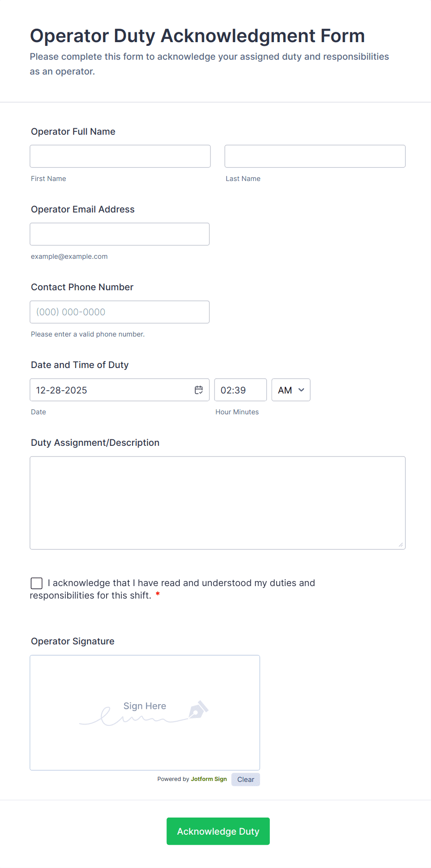The image size is (431, 868).
Task: Check the duties acknowledgment checkbox
Action: tap(36, 583)
